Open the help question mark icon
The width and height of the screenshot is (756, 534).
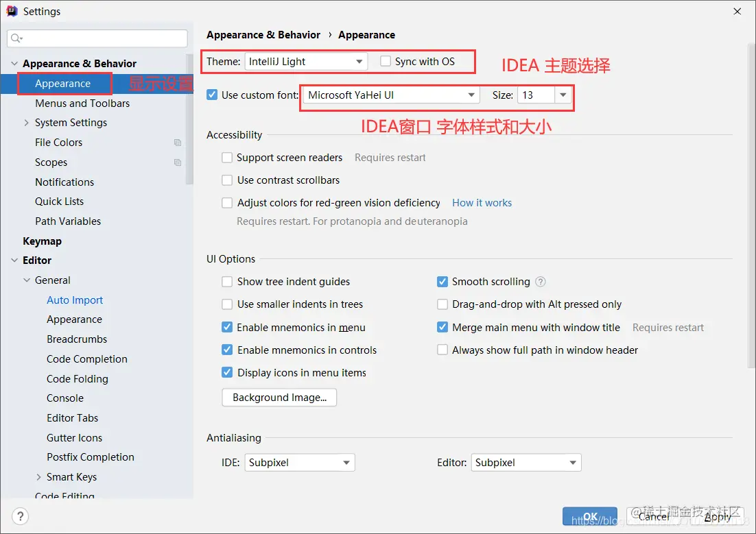tap(21, 517)
